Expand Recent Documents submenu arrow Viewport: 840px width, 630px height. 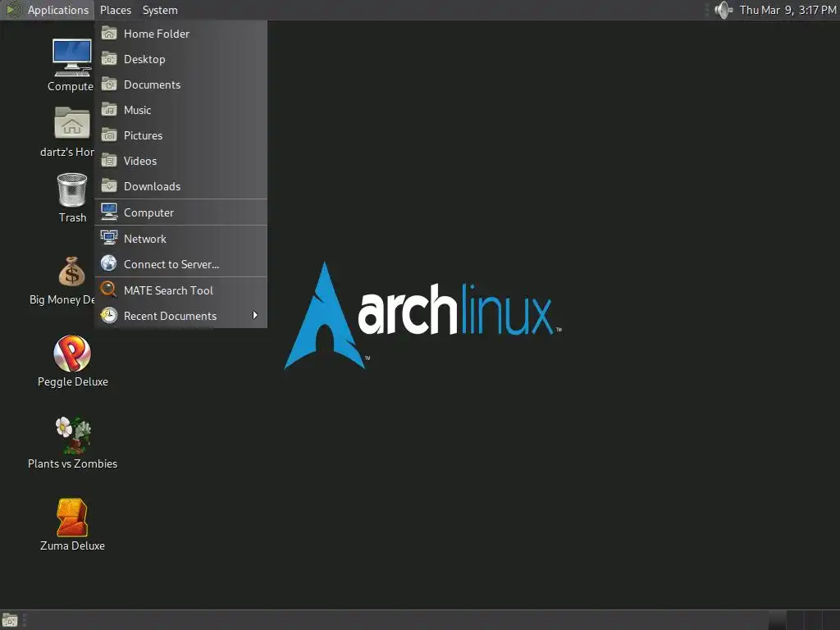(255, 316)
